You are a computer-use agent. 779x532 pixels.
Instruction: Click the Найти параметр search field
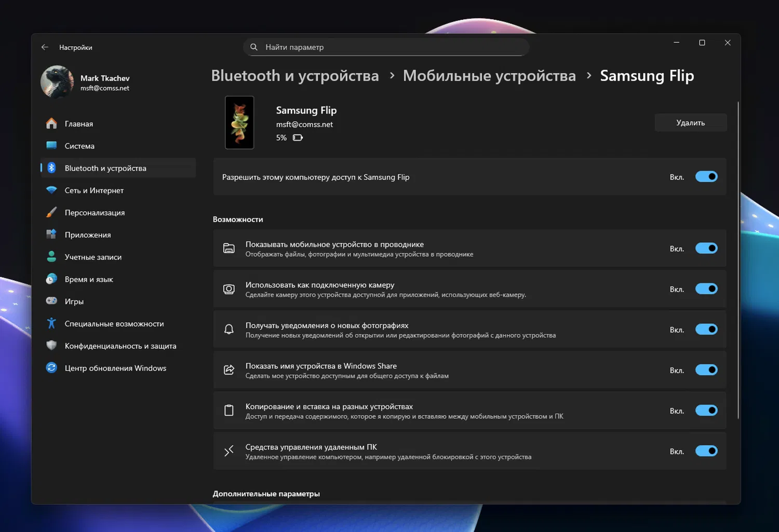pyautogui.click(x=385, y=47)
